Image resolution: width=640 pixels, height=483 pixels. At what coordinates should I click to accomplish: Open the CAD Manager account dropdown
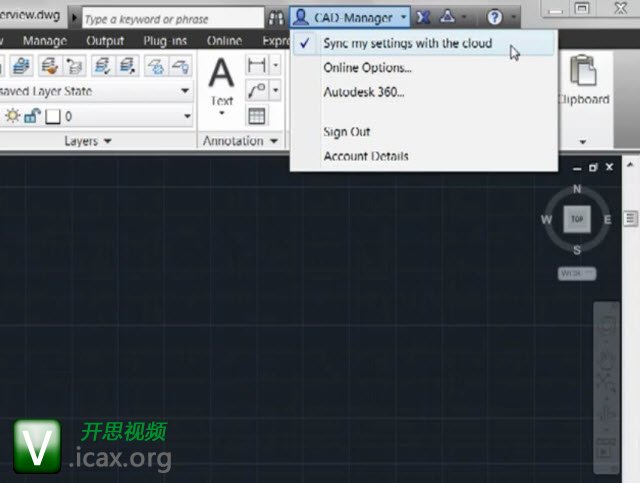point(350,17)
